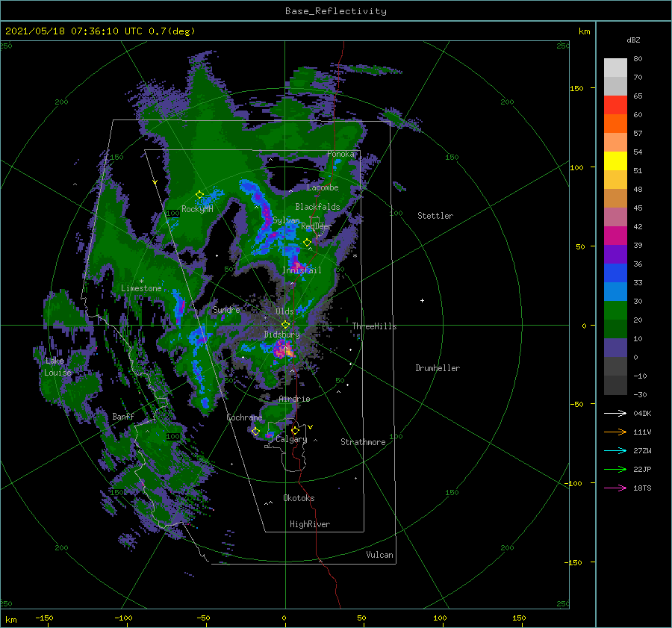Image resolution: width=672 pixels, height=628 pixels.
Task: Click the 80 dBZ light gray swatch
Action: [x=615, y=67]
